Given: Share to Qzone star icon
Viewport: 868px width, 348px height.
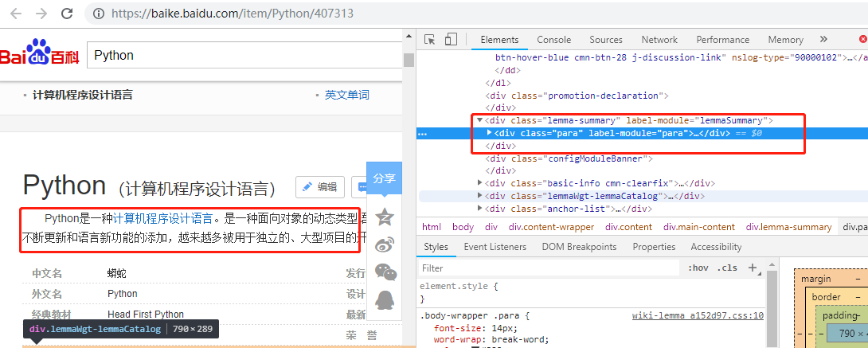Looking at the screenshot, I should tap(385, 217).
